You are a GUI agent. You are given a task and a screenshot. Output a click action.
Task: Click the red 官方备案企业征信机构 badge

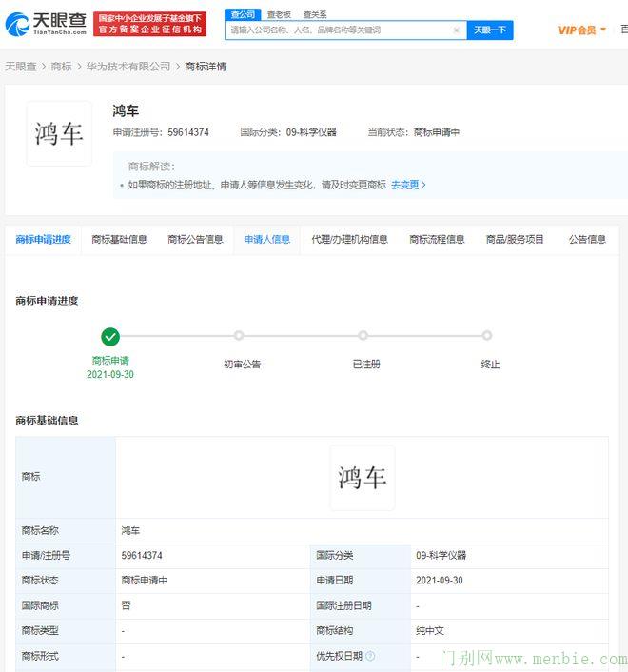click(150, 24)
